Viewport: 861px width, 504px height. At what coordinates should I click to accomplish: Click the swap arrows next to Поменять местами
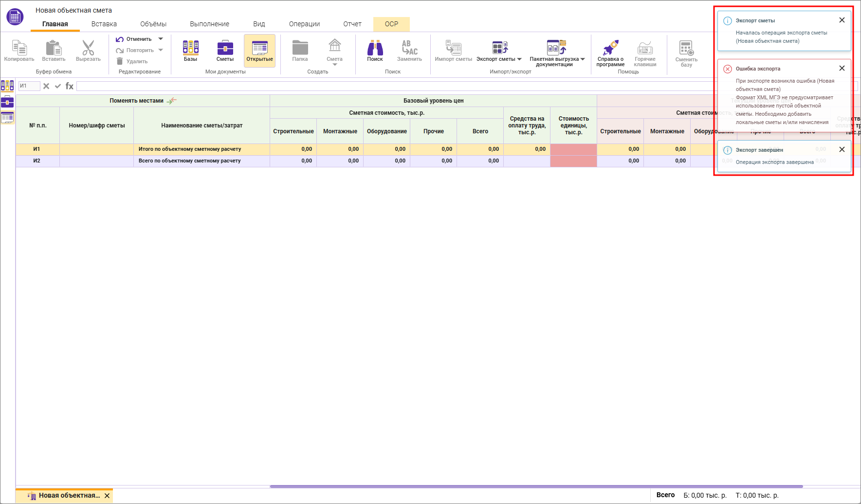click(x=172, y=101)
